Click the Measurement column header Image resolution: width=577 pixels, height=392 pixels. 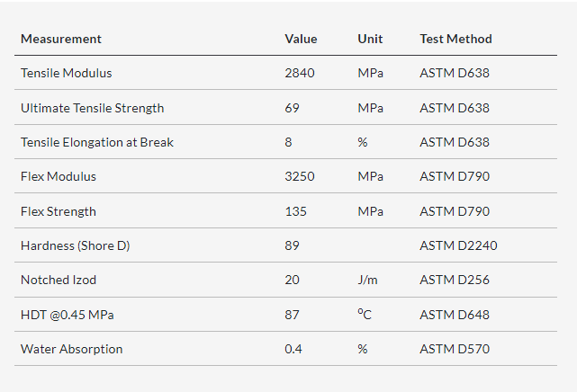(x=61, y=39)
